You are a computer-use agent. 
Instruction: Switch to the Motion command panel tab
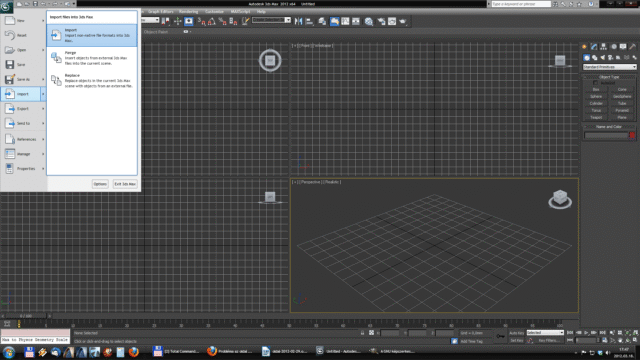pyautogui.click(x=613, y=47)
